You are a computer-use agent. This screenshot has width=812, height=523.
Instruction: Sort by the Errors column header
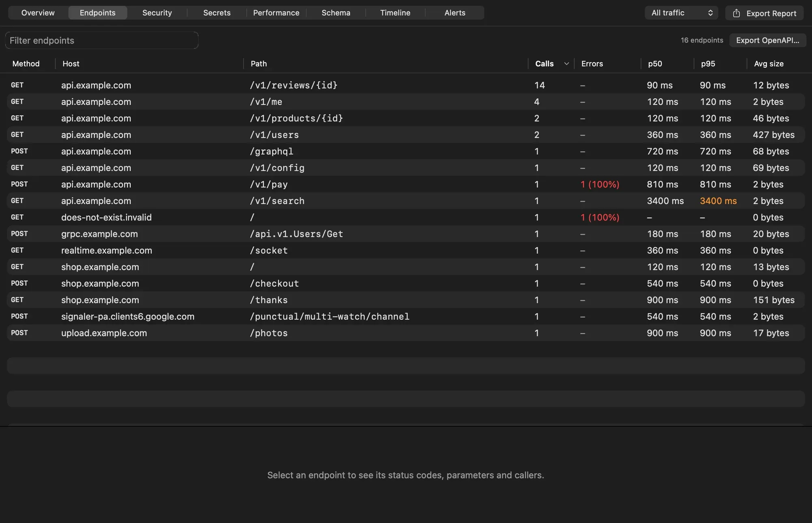point(592,64)
